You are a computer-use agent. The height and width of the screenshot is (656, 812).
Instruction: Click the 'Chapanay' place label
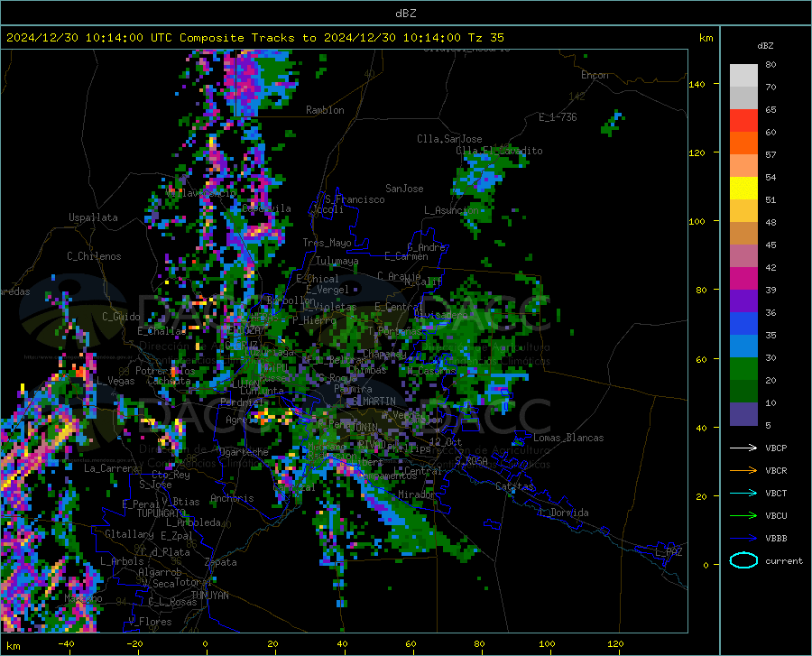point(384,354)
